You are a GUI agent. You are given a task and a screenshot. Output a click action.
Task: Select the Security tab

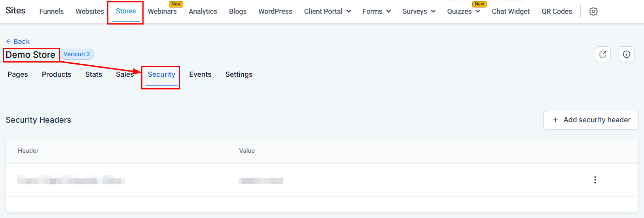pyautogui.click(x=161, y=74)
